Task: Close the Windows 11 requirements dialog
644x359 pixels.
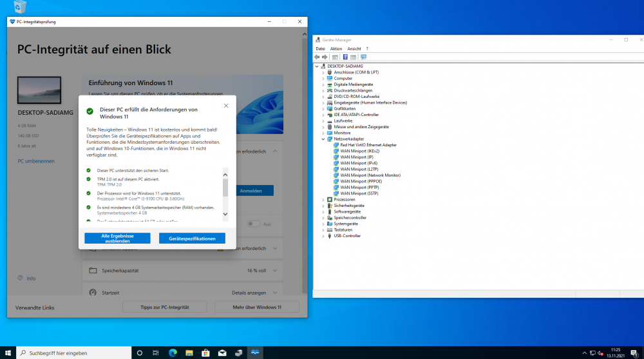Action: point(226,106)
